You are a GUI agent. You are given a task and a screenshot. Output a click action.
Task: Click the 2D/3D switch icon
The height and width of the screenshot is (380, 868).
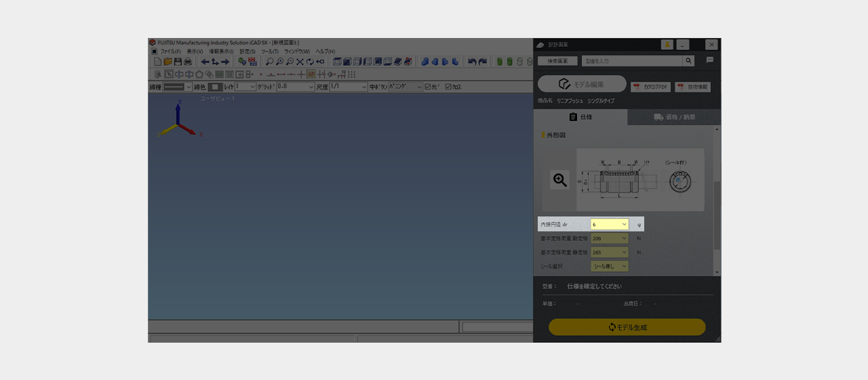[x=252, y=62]
